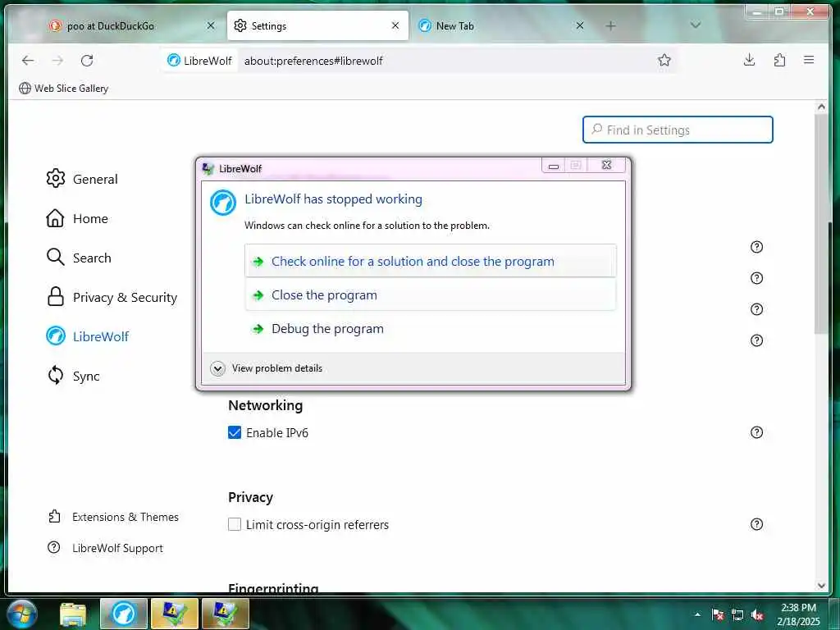Open the Sync settings category
Image resolution: width=840 pixels, height=630 pixels.
[73, 376]
